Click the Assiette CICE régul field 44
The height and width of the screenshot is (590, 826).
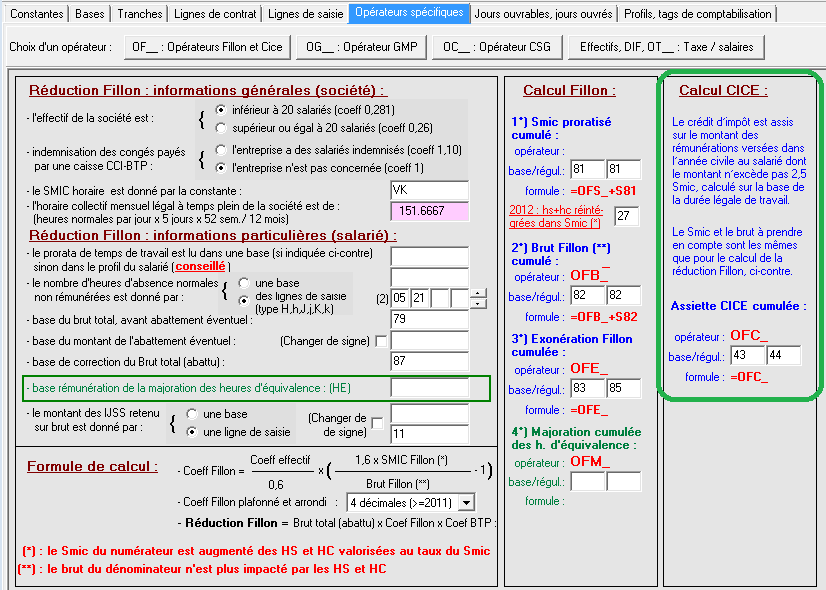pos(783,356)
